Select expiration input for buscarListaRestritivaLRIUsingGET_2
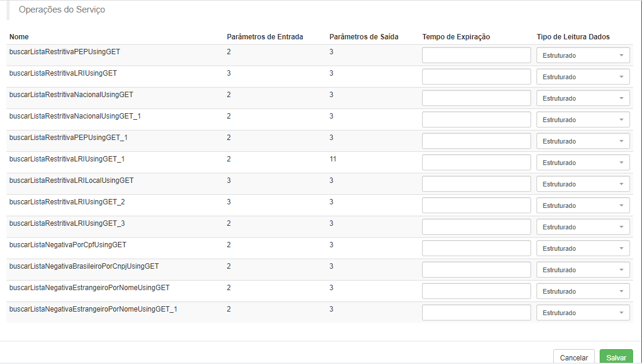Image resolution: width=642 pixels, height=364 pixels. tap(477, 206)
